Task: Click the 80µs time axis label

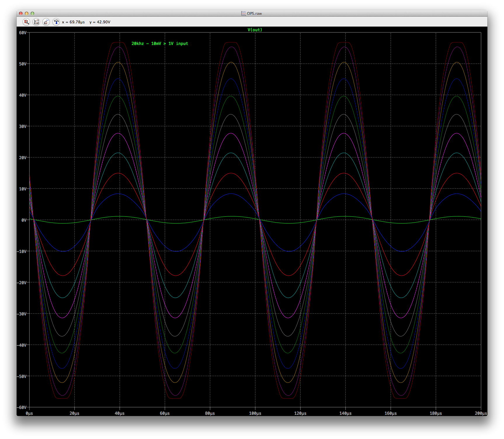Action: pyautogui.click(x=210, y=413)
